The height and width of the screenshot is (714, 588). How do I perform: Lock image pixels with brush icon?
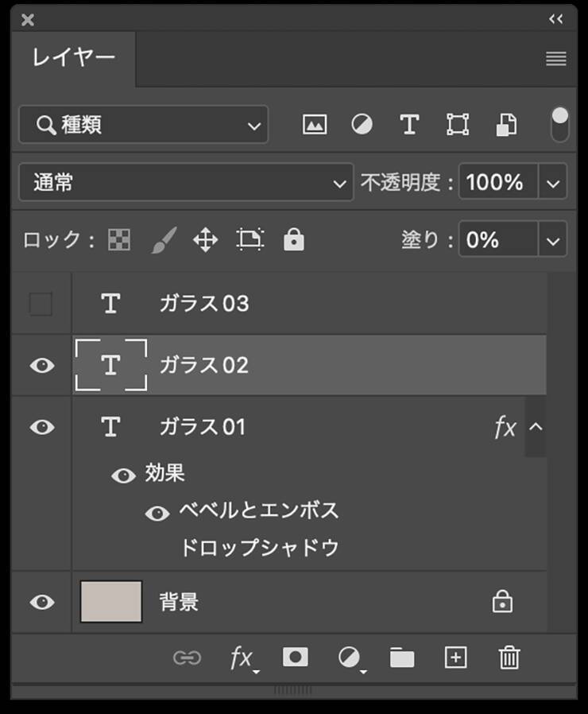(163, 240)
